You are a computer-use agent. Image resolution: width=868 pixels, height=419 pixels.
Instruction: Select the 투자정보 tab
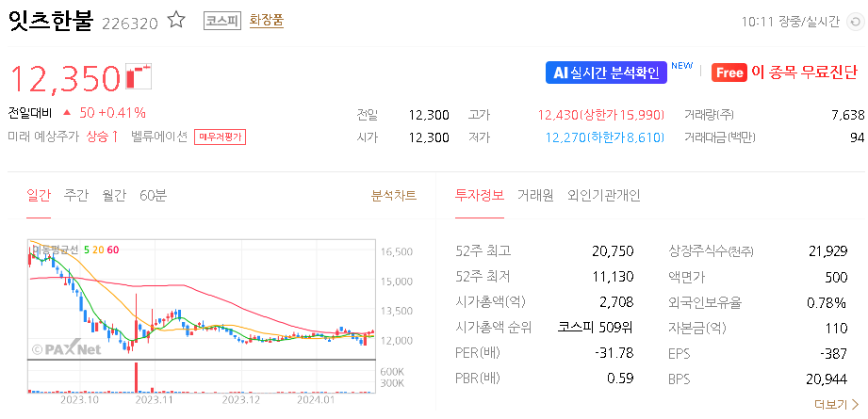click(x=480, y=195)
